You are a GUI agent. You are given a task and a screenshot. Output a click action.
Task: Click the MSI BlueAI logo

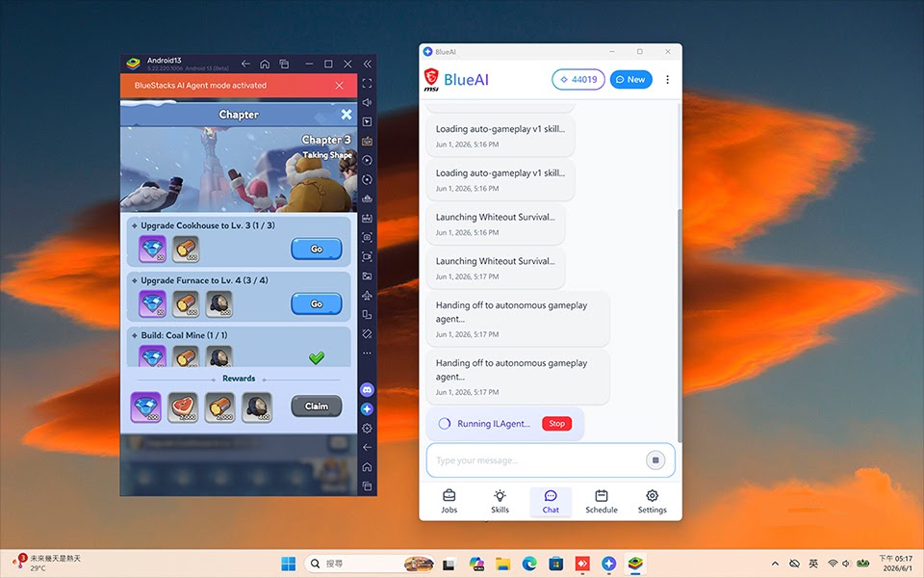click(x=456, y=80)
